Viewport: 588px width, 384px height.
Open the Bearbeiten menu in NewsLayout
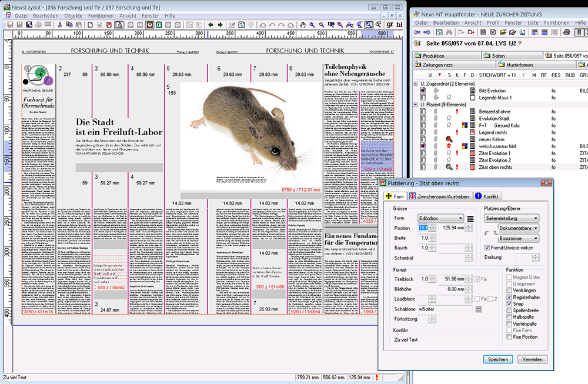(x=46, y=16)
